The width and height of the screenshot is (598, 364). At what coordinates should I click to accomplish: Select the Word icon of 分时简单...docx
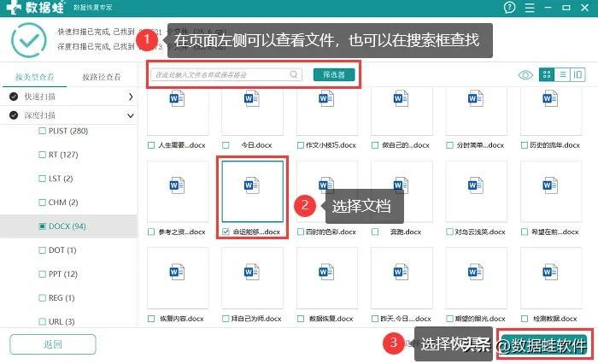pyautogui.click(x=476, y=98)
